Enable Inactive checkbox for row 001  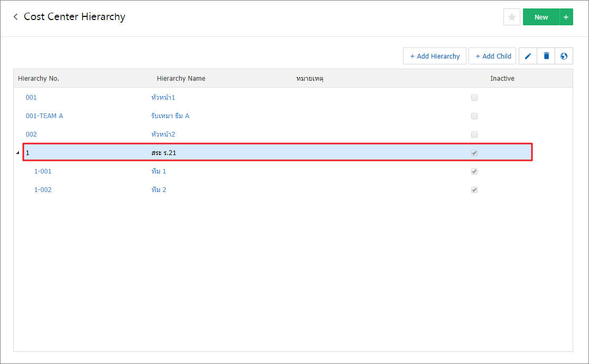tap(474, 97)
